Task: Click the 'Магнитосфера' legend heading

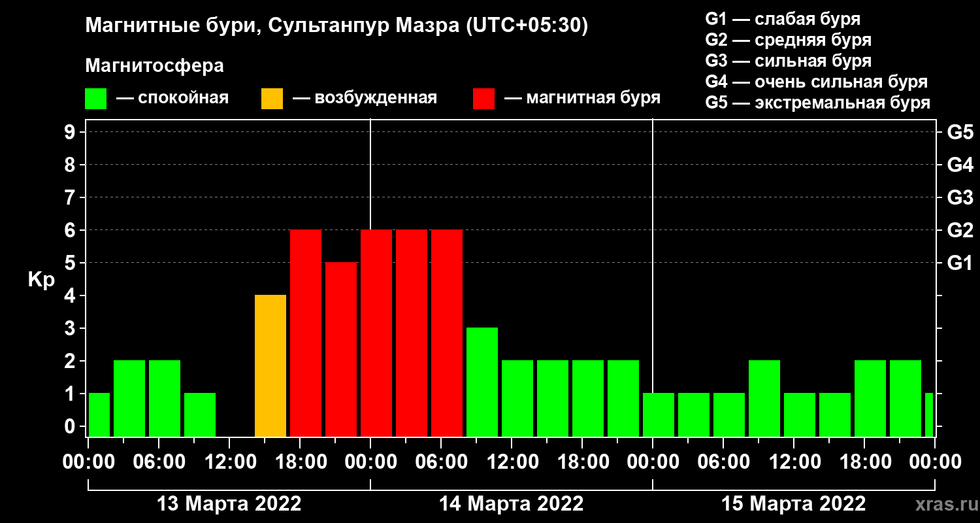Action: [x=154, y=66]
